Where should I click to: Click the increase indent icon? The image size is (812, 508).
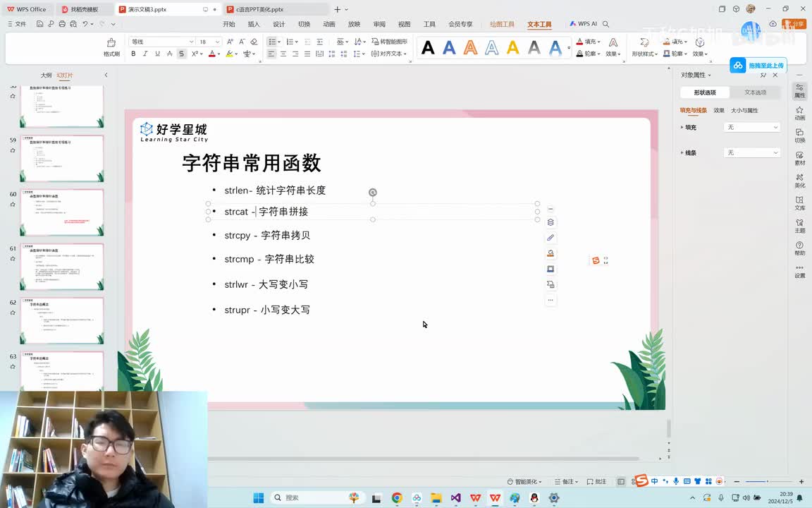pos(319,42)
